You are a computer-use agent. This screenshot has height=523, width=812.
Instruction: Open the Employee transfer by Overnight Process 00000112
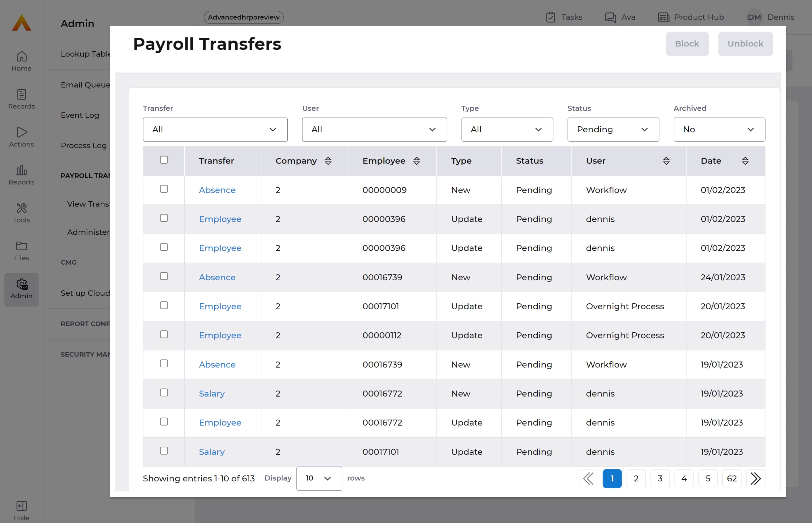point(220,336)
